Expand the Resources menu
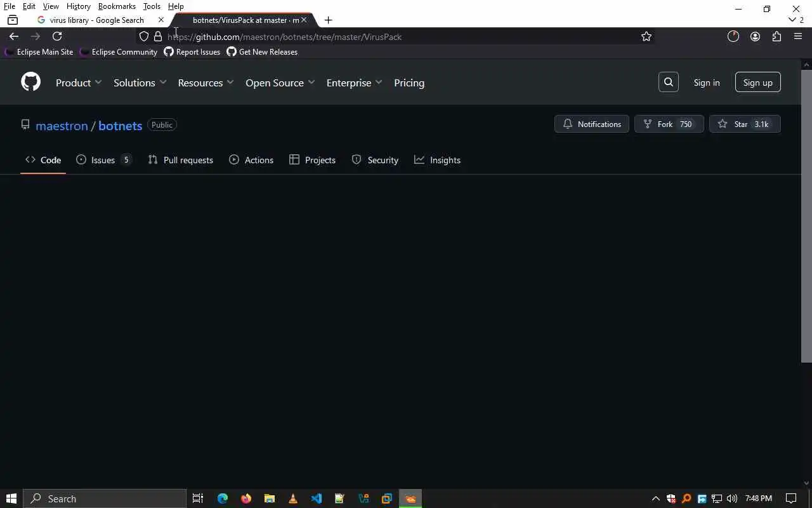Screen dimensions: 812x508 [x=206, y=83]
